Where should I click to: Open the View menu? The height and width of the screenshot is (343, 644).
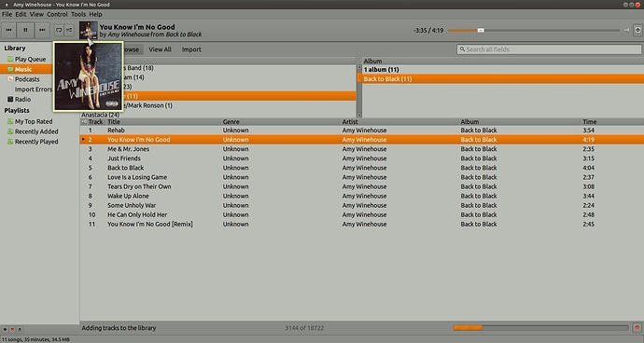coord(36,14)
